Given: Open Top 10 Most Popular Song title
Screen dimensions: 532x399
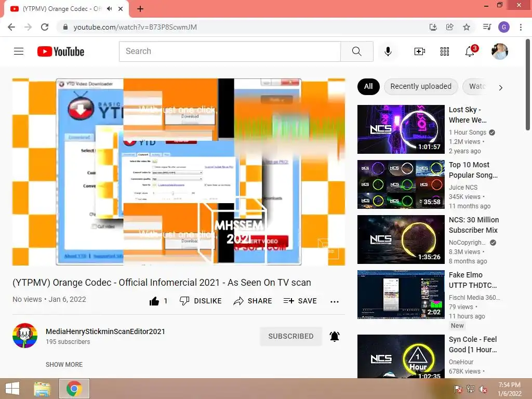Looking at the screenshot, I should click(473, 170).
